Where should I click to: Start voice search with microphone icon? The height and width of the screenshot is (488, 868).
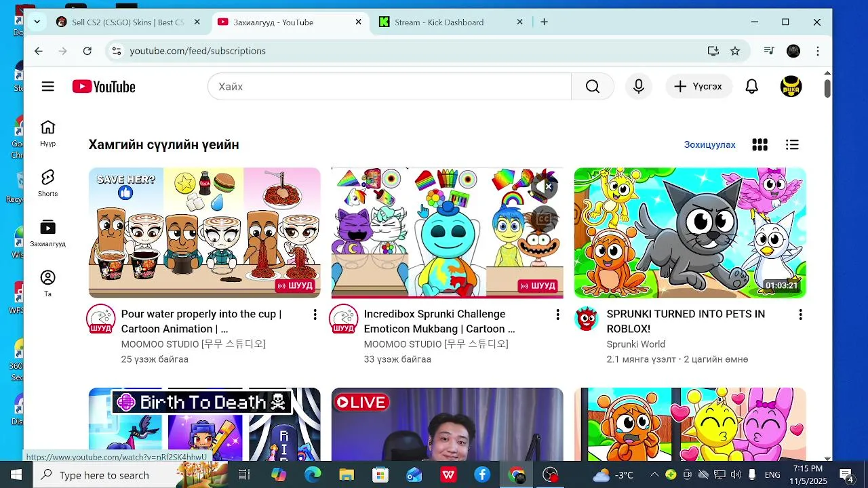638,87
